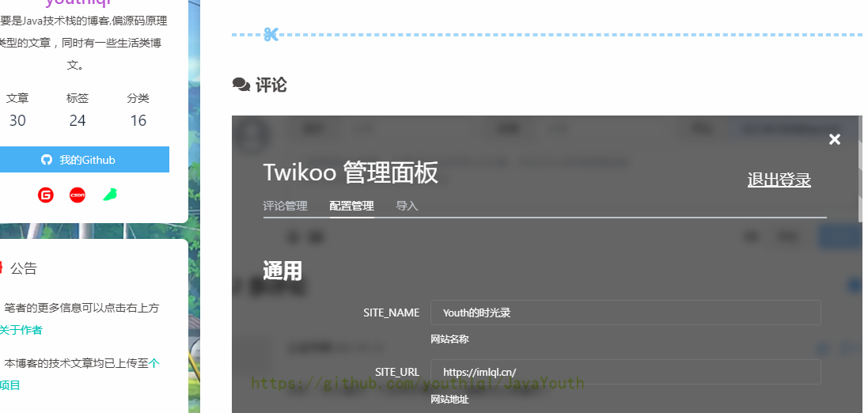Click the 分类 count 16

[x=138, y=121]
